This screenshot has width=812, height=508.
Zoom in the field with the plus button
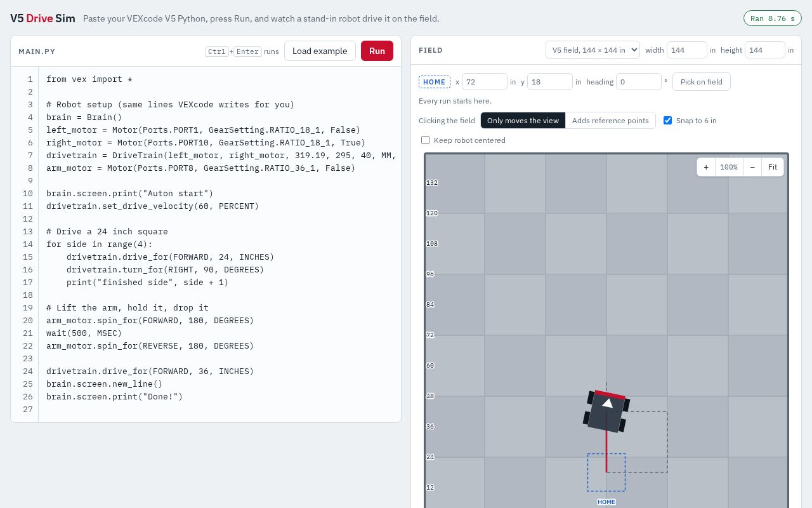(x=706, y=167)
